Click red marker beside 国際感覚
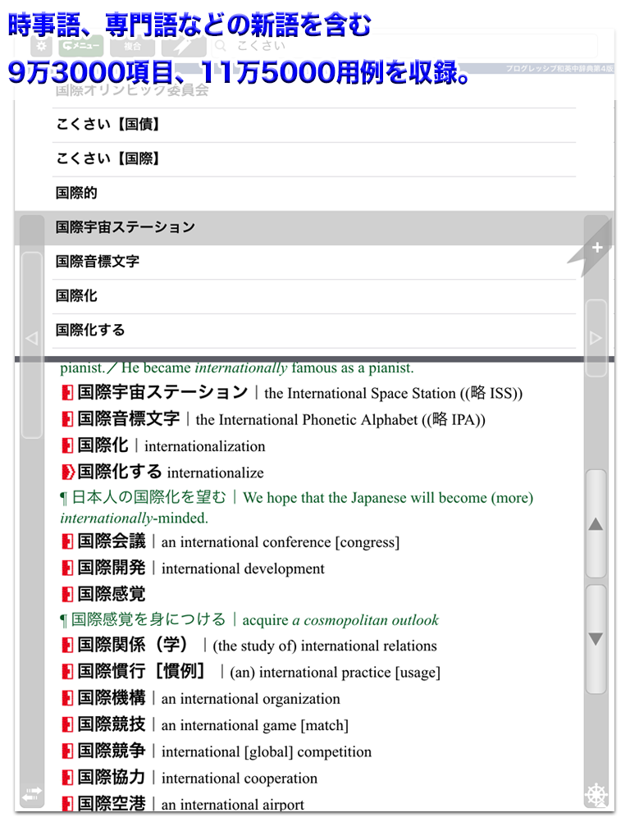Screen dimensions: 630x840 67,595
